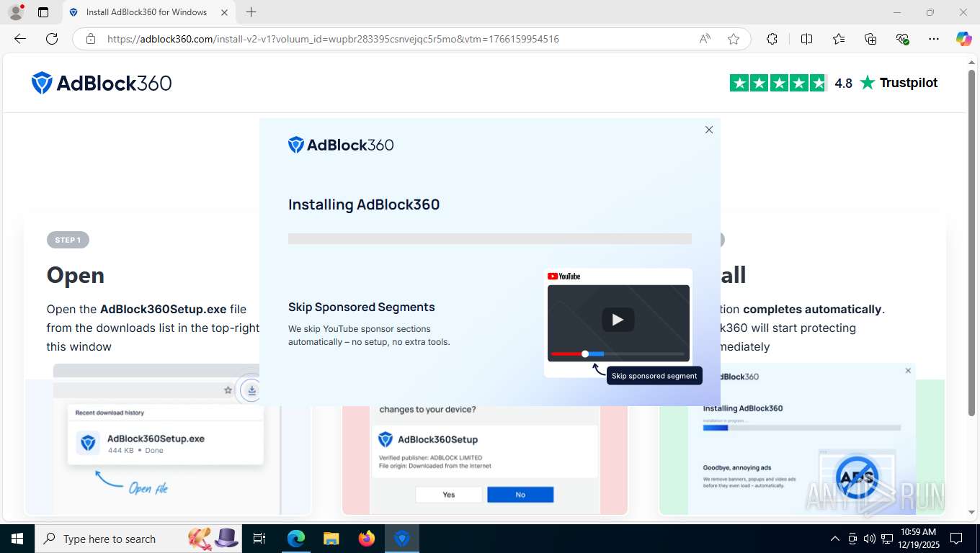Click Goodbye, annoying ads text
The height and width of the screenshot is (553, 980).
click(x=737, y=468)
